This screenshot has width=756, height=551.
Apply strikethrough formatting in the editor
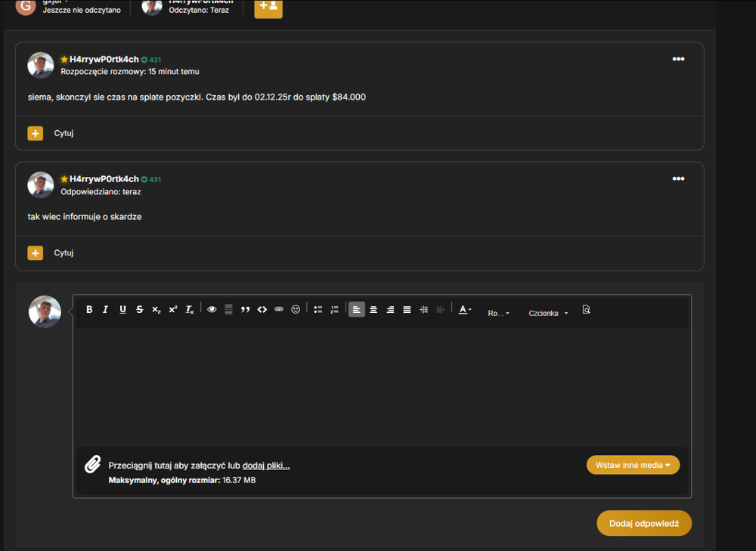point(139,309)
